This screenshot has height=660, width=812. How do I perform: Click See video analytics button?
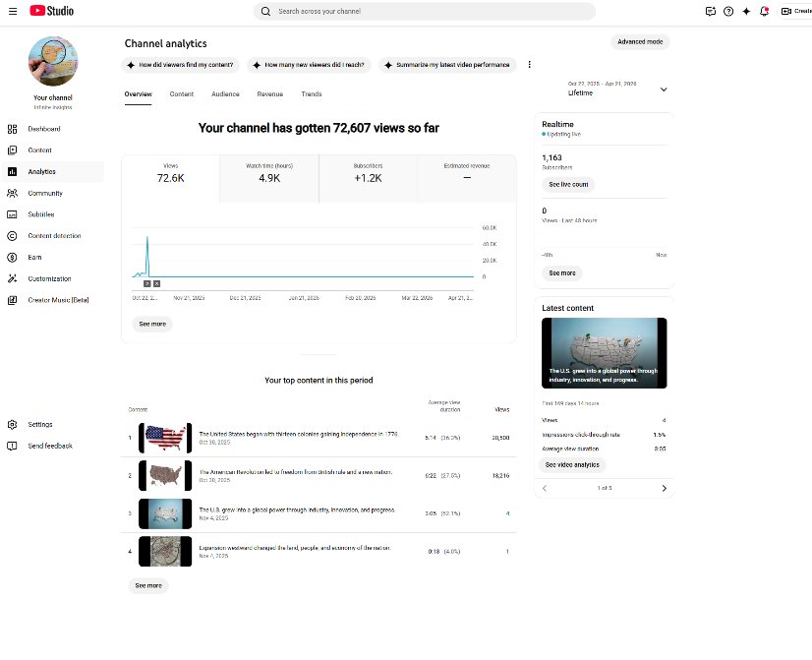click(572, 464)
